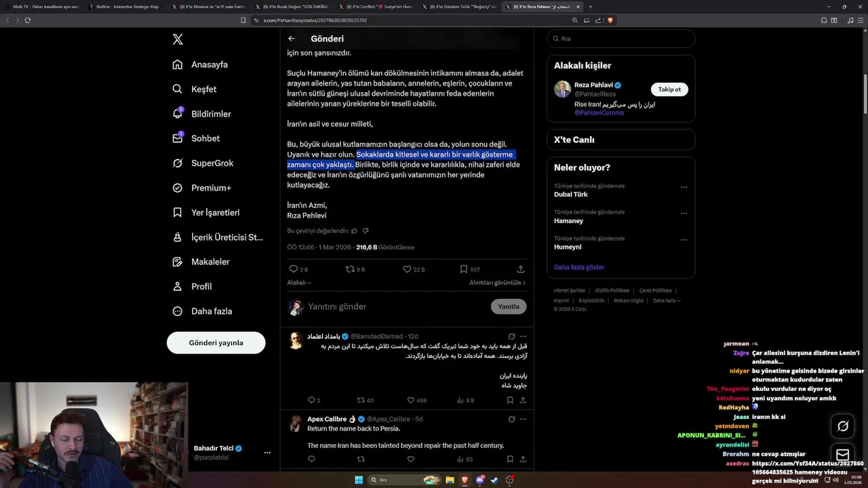This screenshot has height=488, width=868.
Task: View analytics on BamdadEtemad's reply (8 B)
Action: click(466, 401)
